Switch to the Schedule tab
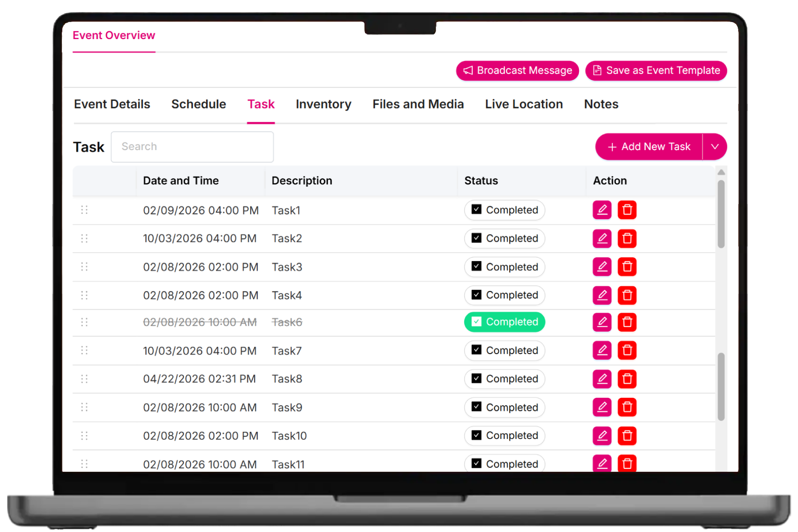The width and height of the screenshot is (798, 532). (x=199, y=104)
